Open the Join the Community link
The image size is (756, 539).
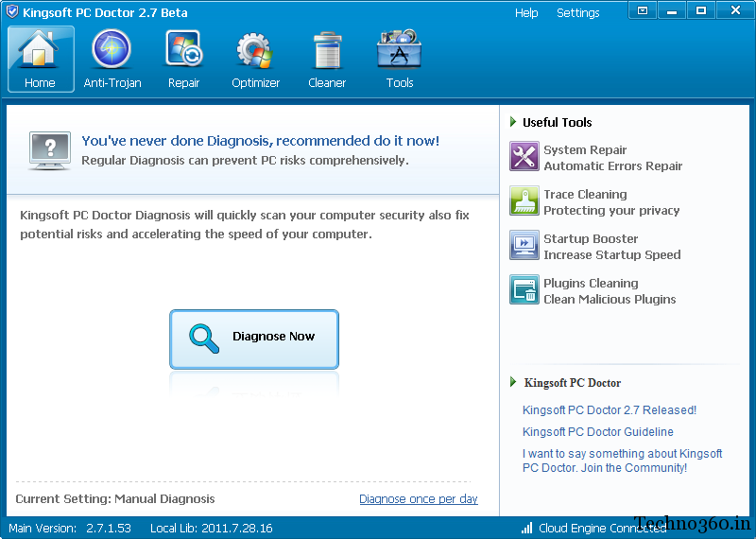pos(622,461)
